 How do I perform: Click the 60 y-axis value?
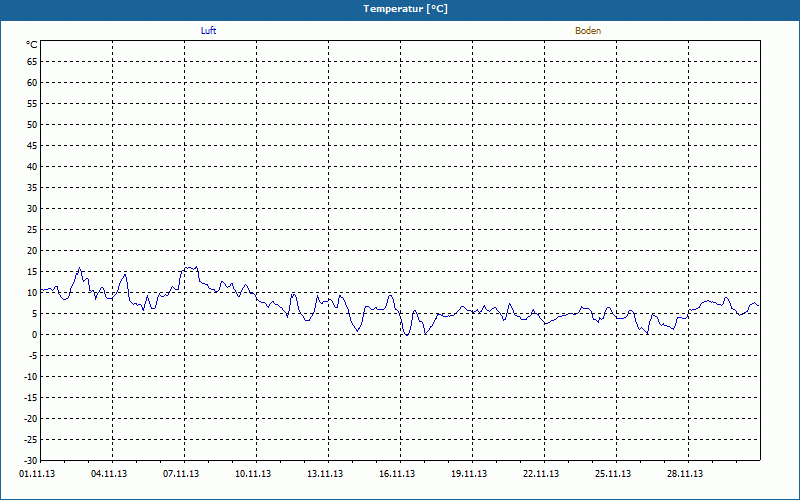(x=32, y=83)
